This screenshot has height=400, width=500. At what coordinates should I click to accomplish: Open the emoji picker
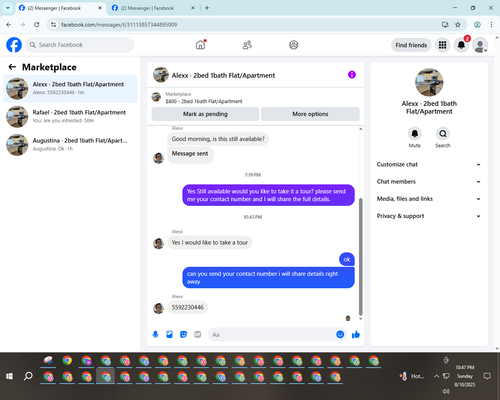[340, 334]
